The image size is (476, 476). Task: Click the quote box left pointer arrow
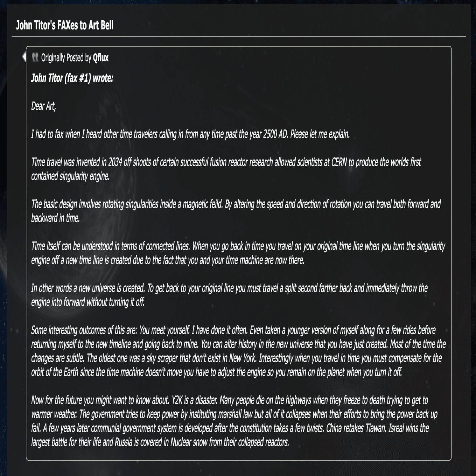tap(23, 57)
